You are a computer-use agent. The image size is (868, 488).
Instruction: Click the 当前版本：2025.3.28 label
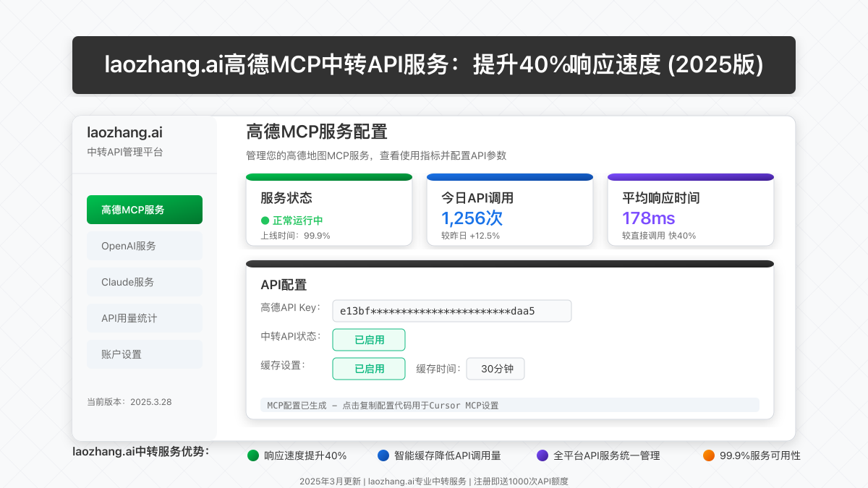click(129, 401)
